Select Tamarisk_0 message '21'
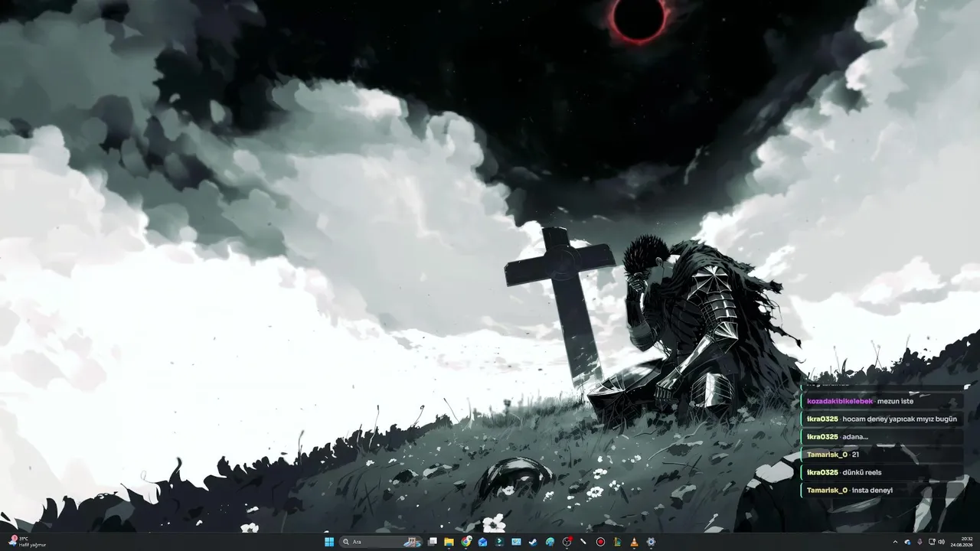The height and width of the screenshot is (551, 980). pos(882,455)
